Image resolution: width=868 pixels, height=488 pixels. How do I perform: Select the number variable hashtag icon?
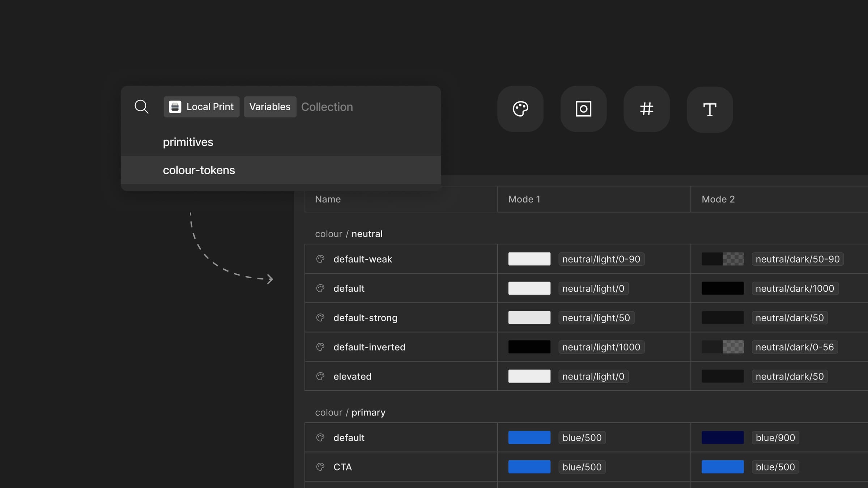[646, 109]
